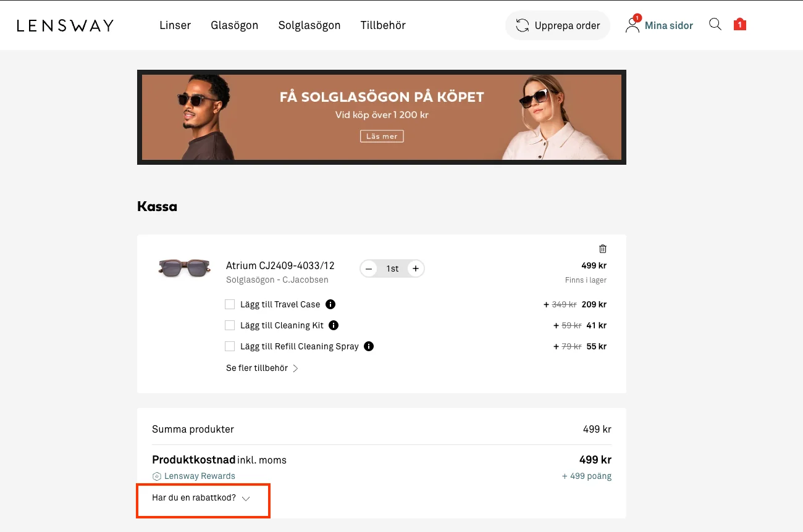The width and height of the screenshot is (803, 532).
Task: Check Lägg till Travel Case
Action: click(230, 304)
